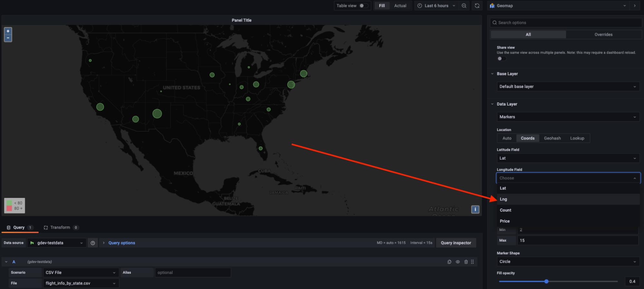Open the Marker Shape Circle dropdown
The image size is (644, 289).
click(568, 262)
